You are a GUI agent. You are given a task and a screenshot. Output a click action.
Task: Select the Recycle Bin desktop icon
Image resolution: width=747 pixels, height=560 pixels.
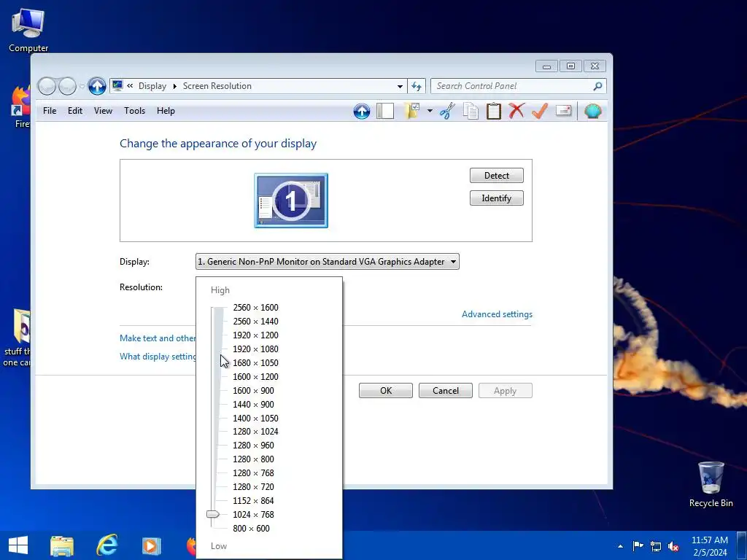click(711, 485)
